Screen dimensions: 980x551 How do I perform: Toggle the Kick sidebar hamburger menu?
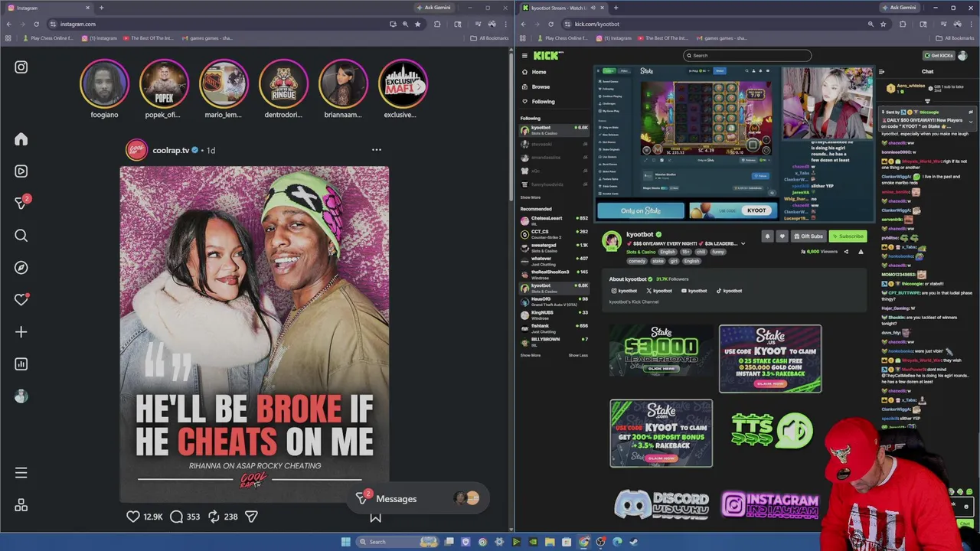pyautogui.click(x=524, y=55)
